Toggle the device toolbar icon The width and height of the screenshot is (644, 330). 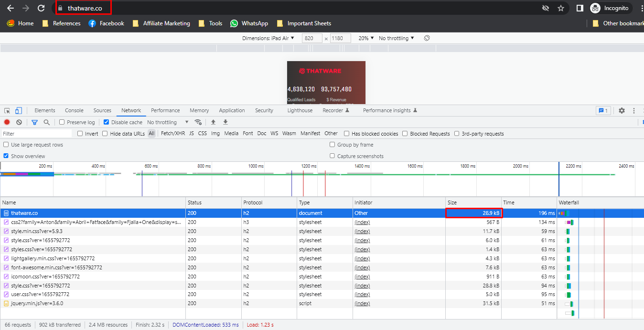pos(18,110)
